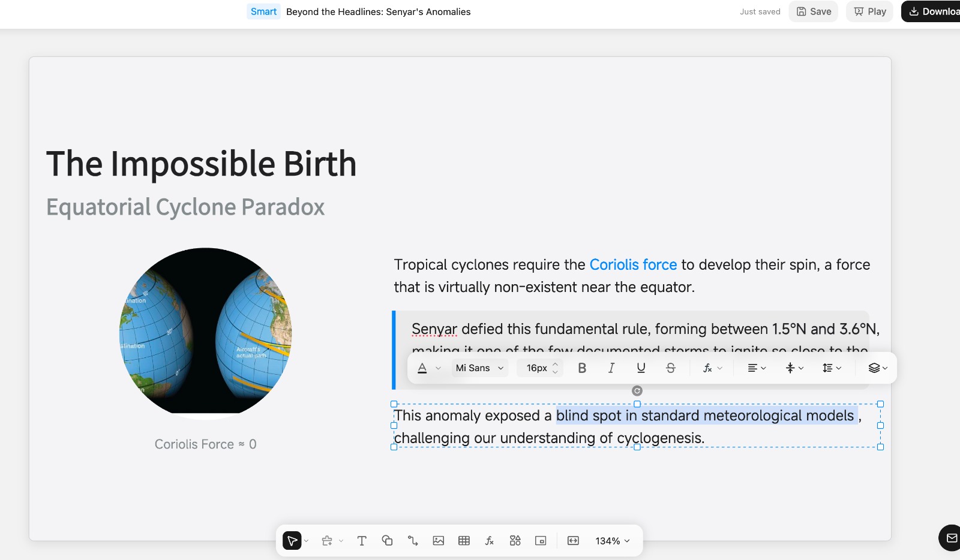The image size is (960, 560).
Task: Toggle strikethrough formatting
Action: (x=671, y=368)
